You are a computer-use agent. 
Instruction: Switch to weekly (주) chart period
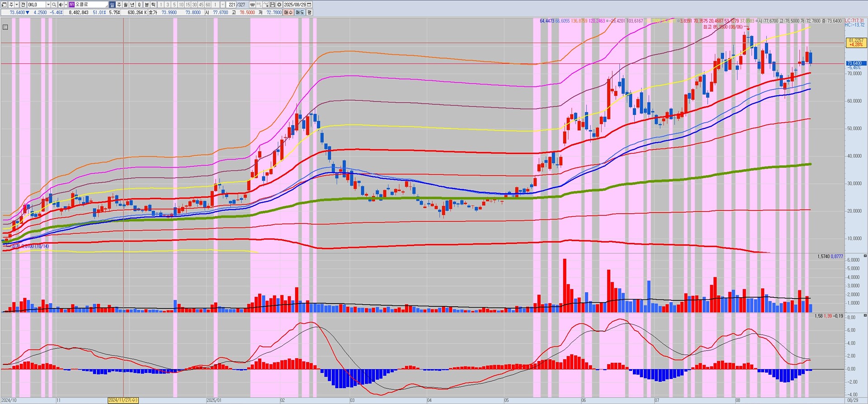[x=119, y=5]
